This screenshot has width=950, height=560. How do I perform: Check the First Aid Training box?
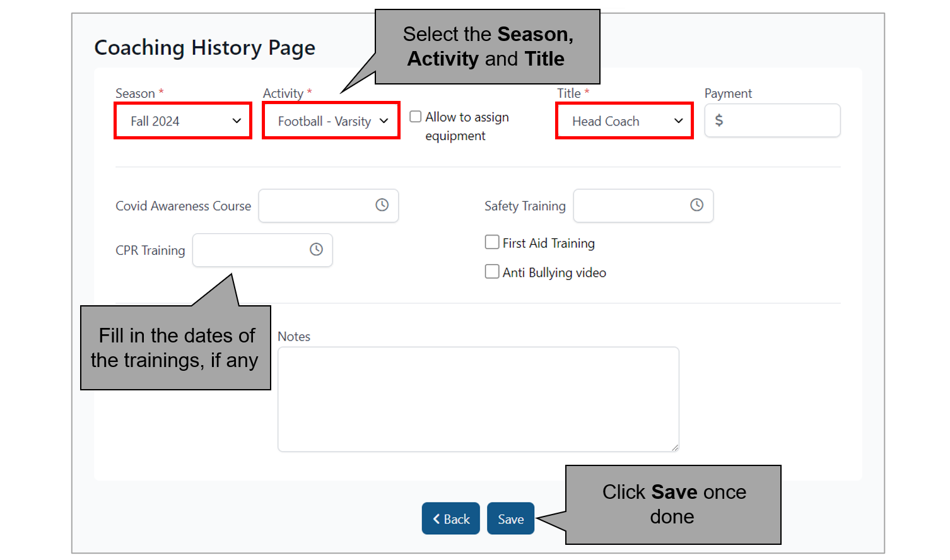pos(492,242)
